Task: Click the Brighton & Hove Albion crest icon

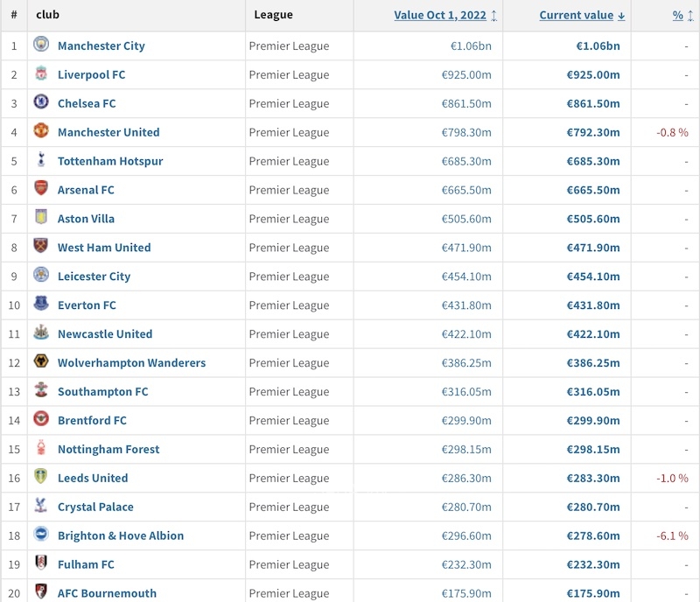Action: [41, 535]
